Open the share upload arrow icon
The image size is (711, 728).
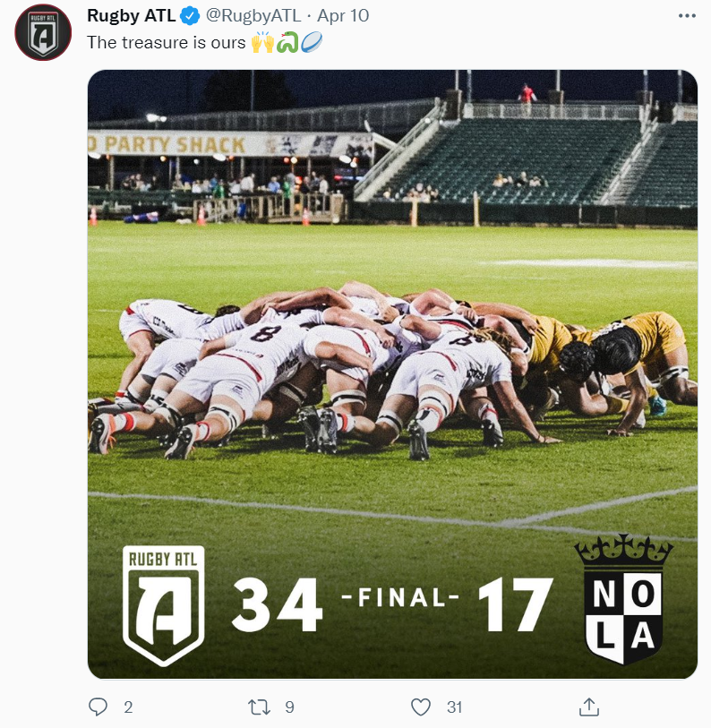pos(589,707)
